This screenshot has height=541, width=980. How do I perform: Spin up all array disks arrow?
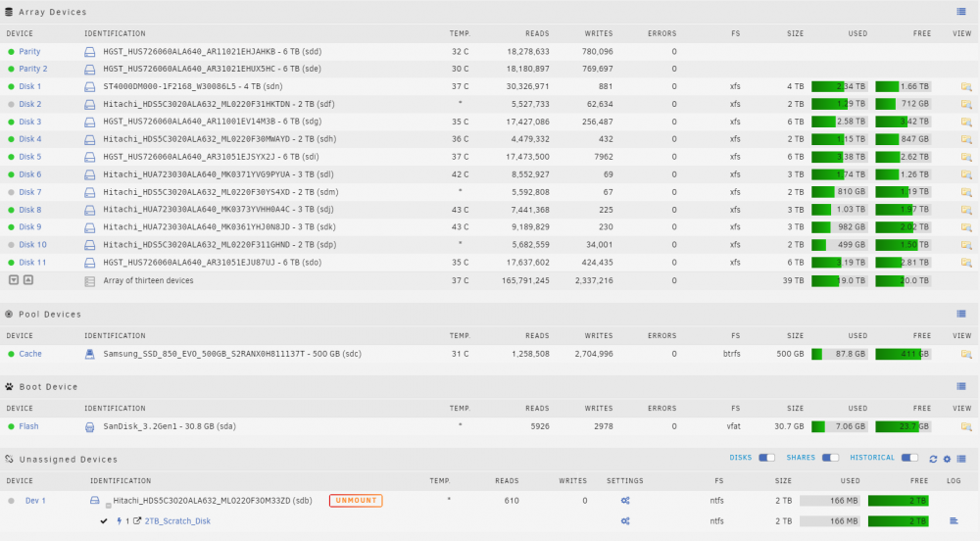tap(28, 280)
